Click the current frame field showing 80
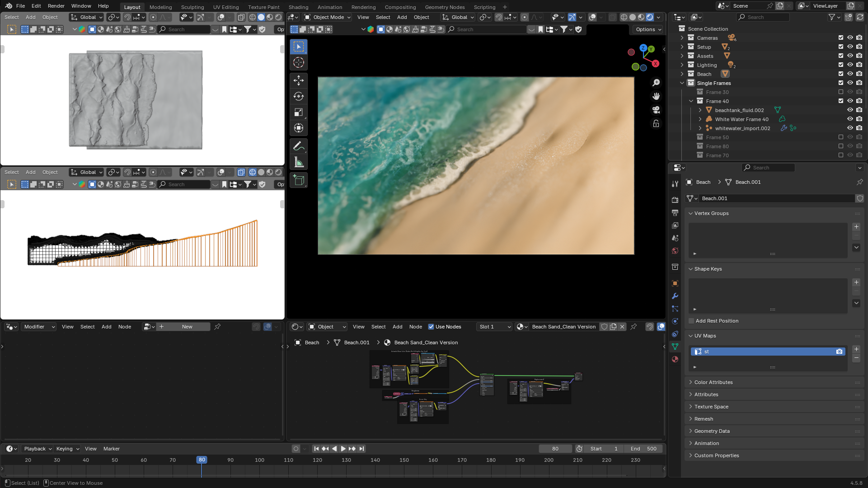The image size is (868, 488). [x=555, y=449]
